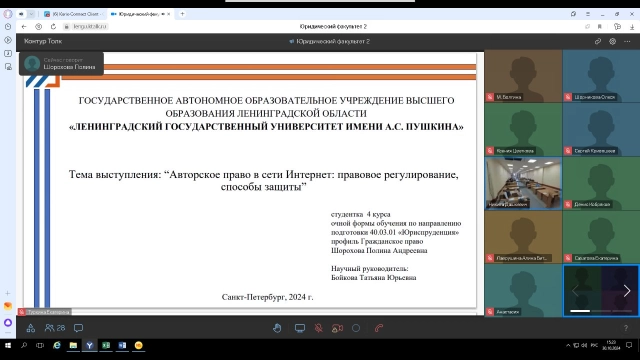Expand the tab list dropdown in browser

[31, 14]
